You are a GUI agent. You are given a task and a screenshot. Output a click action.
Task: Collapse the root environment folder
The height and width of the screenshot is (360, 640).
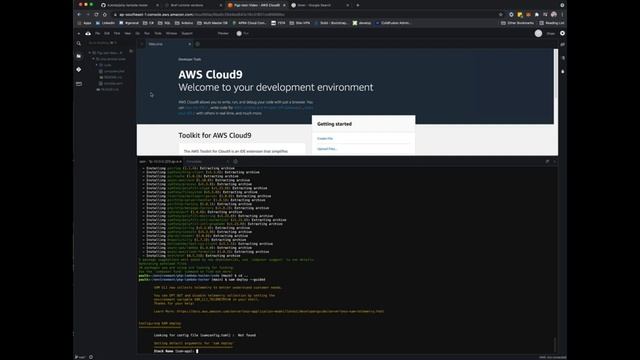tap(90, 53)
